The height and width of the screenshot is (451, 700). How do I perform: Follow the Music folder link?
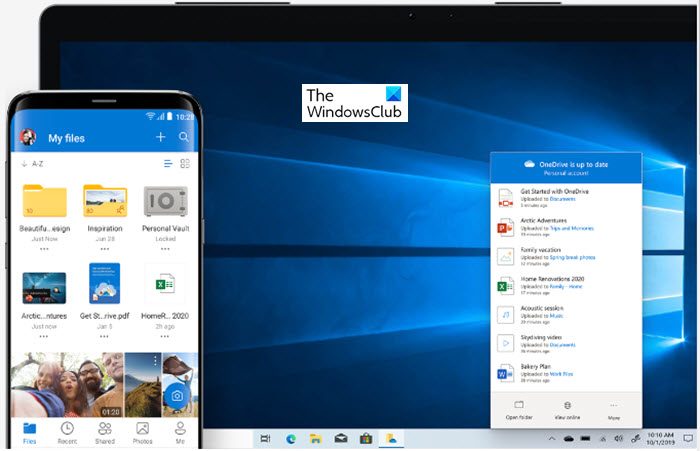coord(556,316)
